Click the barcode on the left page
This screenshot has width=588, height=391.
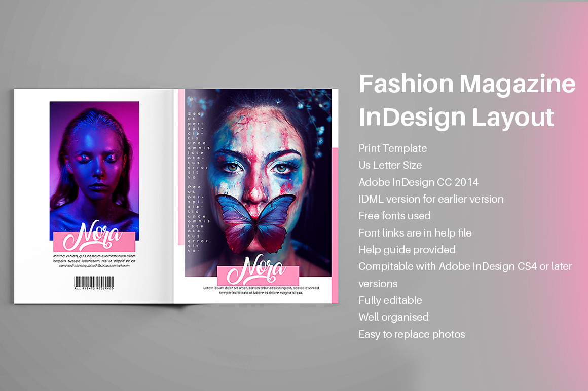(x=94, y=282)
